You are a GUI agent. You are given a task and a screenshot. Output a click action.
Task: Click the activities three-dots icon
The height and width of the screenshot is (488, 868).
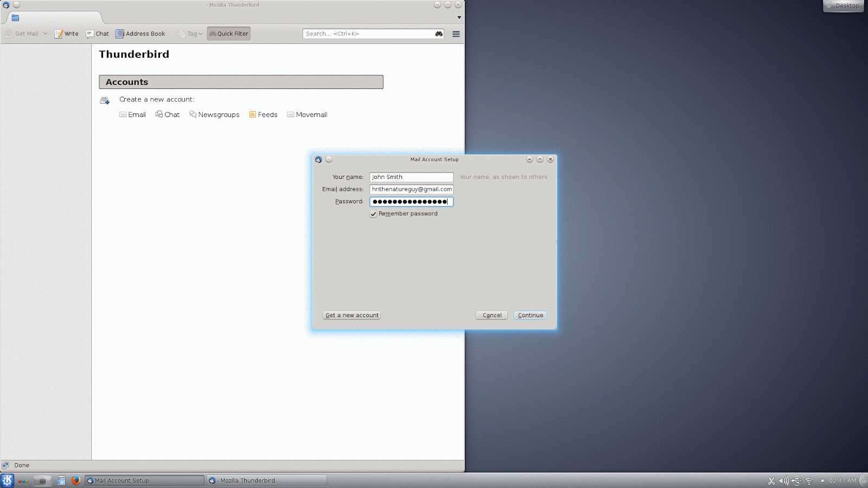pyautogui.click(x=23, y=481)
